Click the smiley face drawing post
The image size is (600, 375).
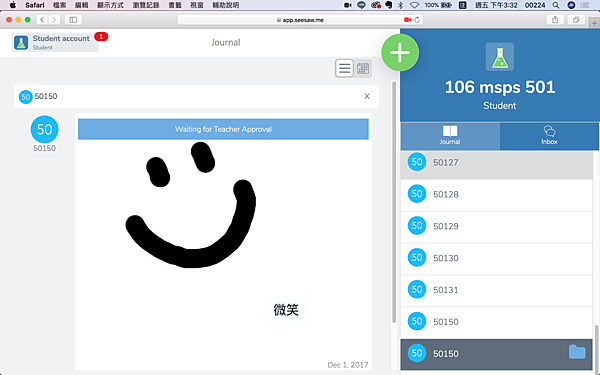191,205
